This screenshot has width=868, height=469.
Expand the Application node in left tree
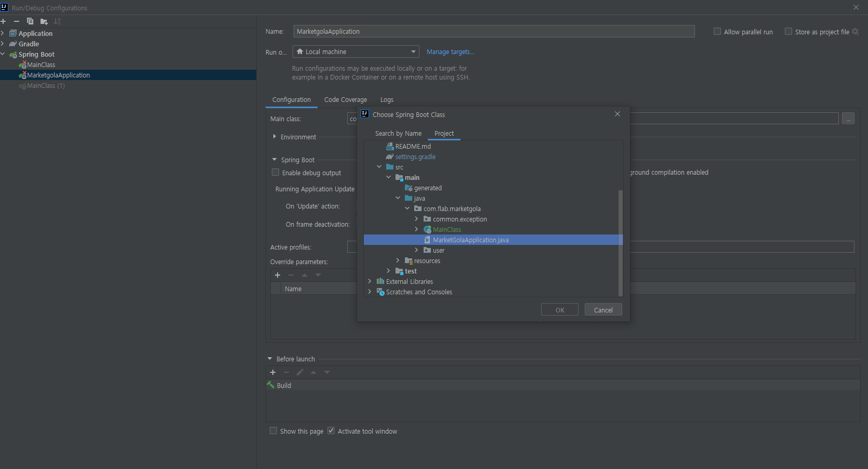pos(3,33)
